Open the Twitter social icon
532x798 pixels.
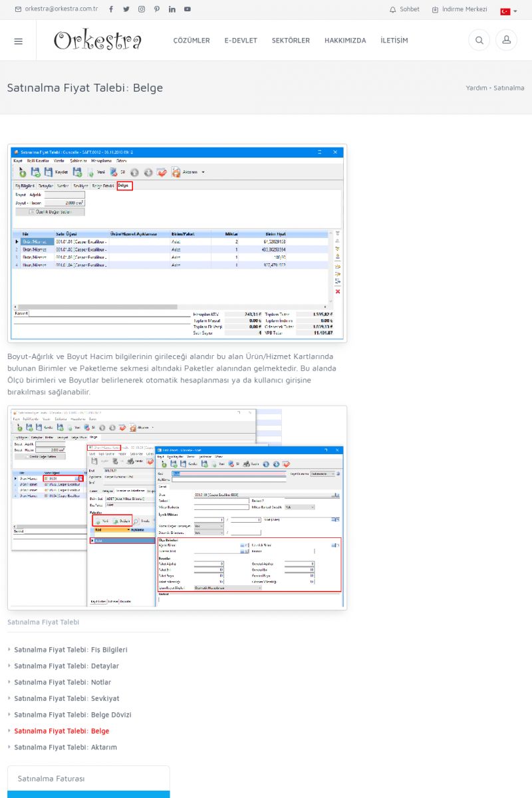pos(126,9)
